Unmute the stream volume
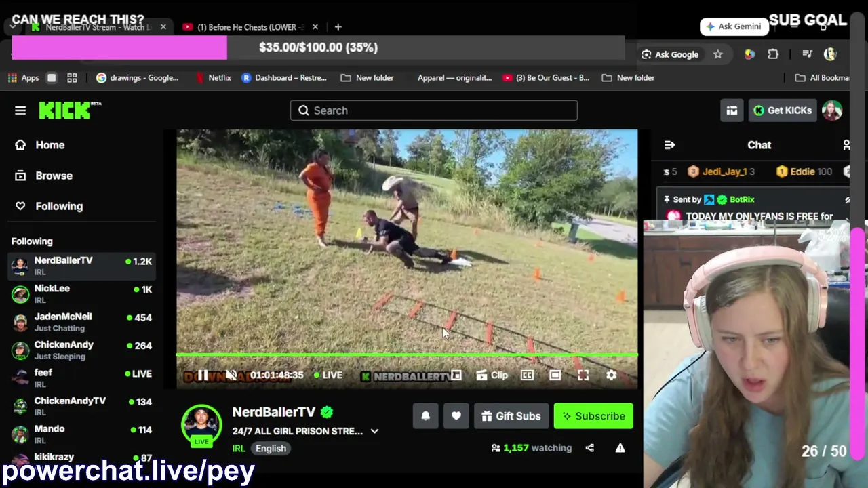Image resolution: width=868 pixels, height=488 pixels. (231, 375)
